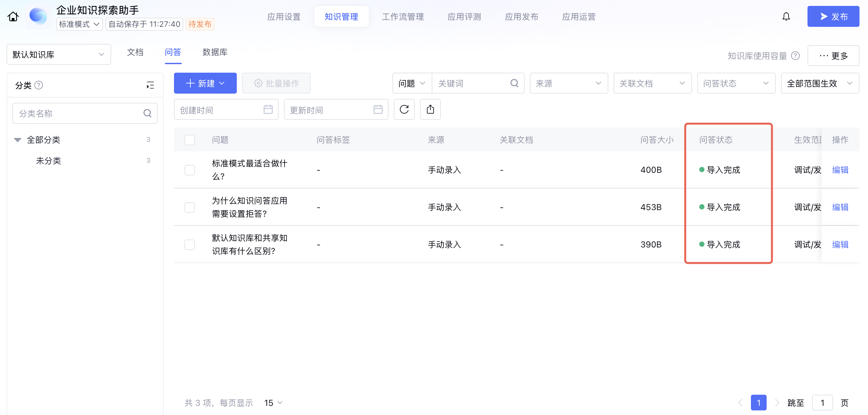This screenshot has width=868, height=415.
Task: Click the 批量操作 button
Action: (276, 83)
